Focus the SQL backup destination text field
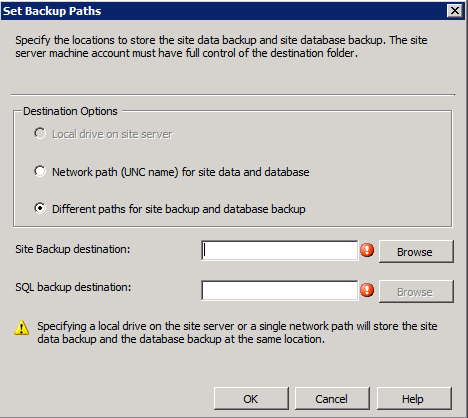Viewport: 468px width, 418px height. point(280,290)
